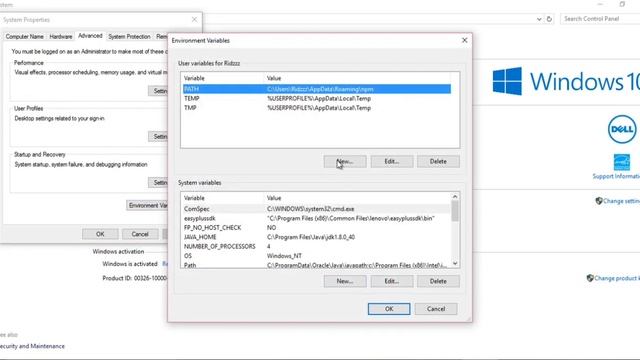
Task: Click Edit under System variables
Action: click(392, 281)
